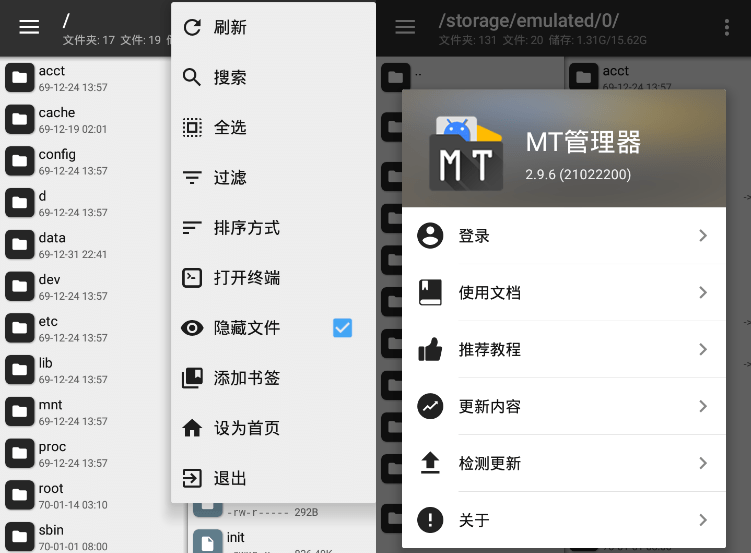Choose 打开终端 menu entry

click(x=273, y=278)
